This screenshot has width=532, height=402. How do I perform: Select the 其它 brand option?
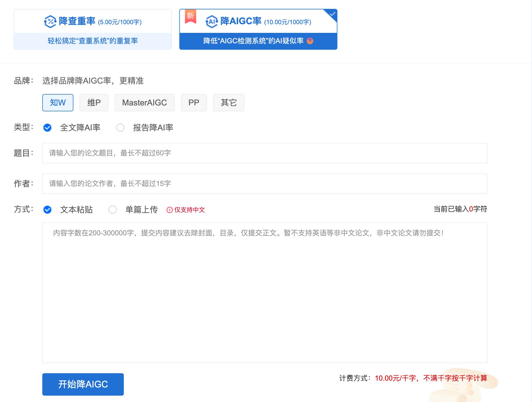point(228,102)
